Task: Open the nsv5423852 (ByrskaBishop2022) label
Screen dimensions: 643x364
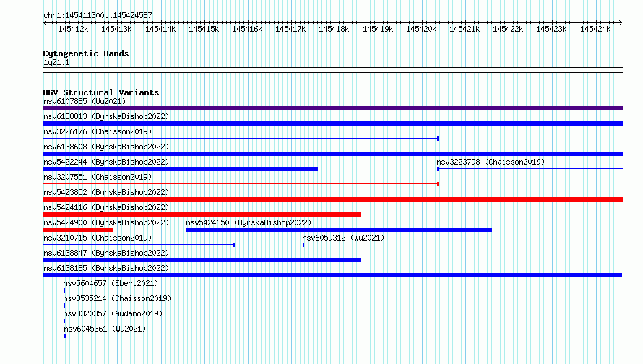Action: pos(106,192)
